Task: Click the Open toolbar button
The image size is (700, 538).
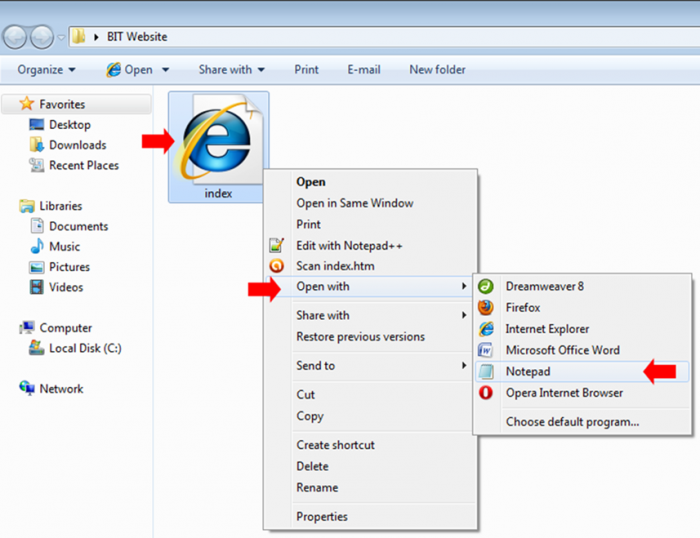Action: click(x=129, y=70)
